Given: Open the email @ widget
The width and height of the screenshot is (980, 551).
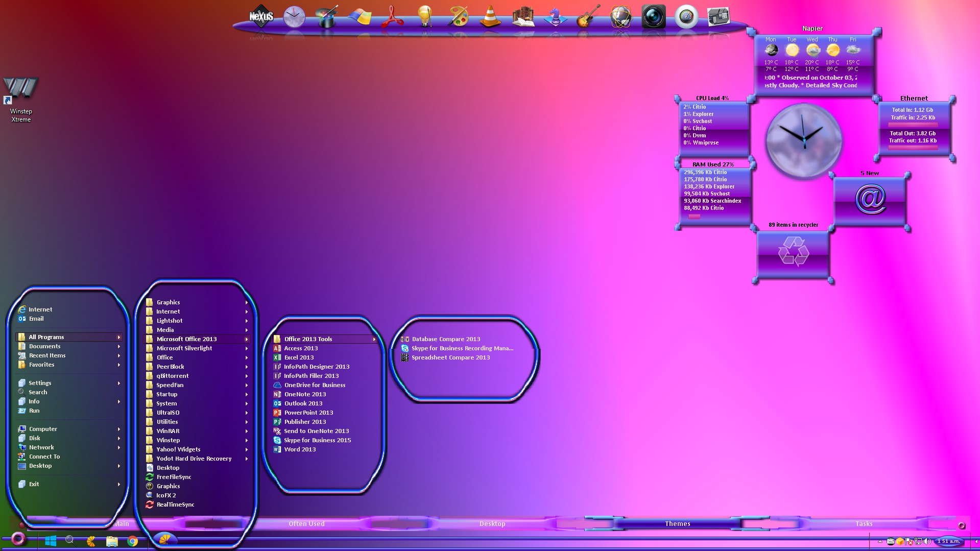Looking at the screenshot, I should [870, 200].
